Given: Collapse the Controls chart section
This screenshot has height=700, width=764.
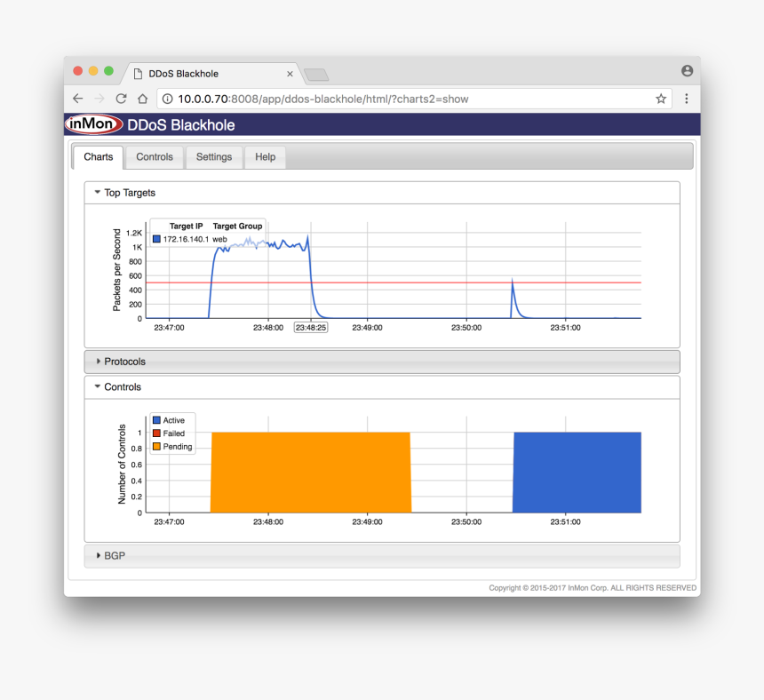Looking at the screenshot, I should point(98,387).
